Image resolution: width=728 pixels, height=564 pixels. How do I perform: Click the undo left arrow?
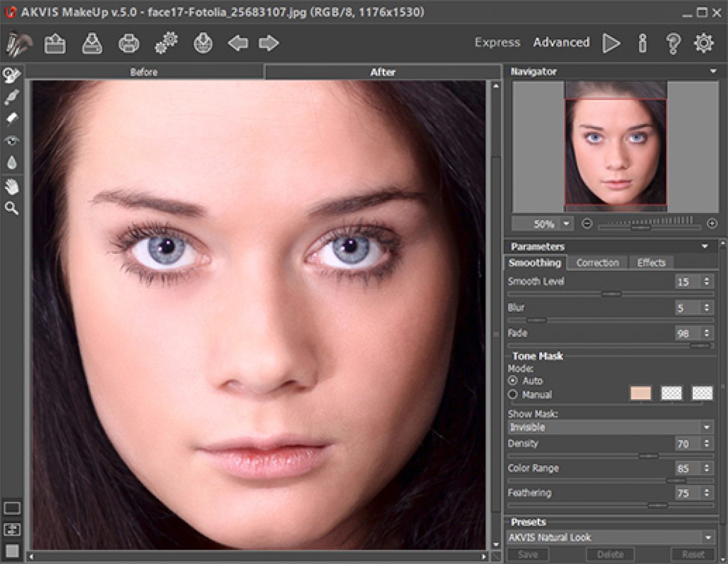click(x=238, y=43)
